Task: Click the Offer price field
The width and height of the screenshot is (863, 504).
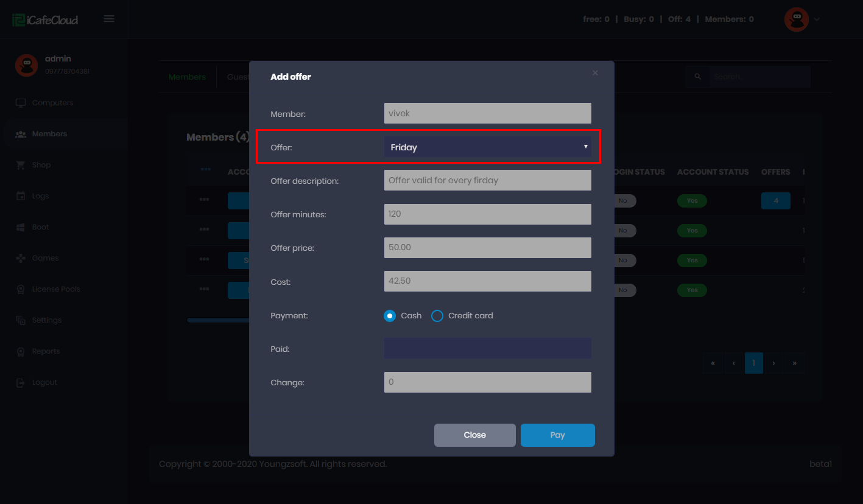Action: (487, 248)
